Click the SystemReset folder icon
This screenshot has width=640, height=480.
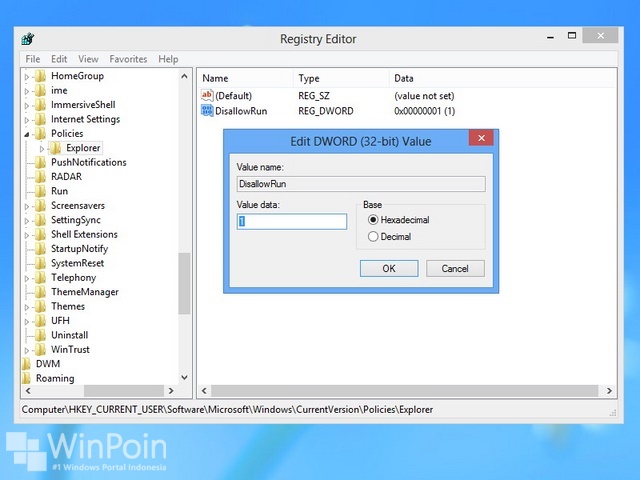[40, 263]
